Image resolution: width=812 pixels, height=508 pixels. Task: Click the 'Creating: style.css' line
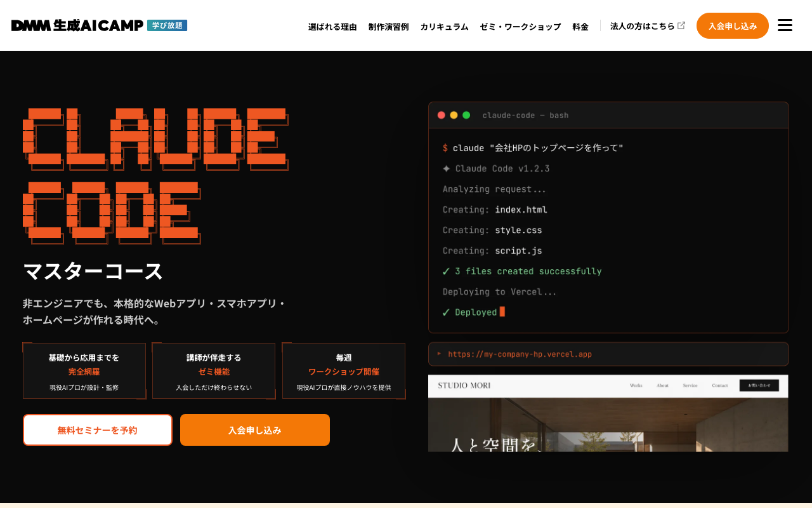[x=492, y=230]
